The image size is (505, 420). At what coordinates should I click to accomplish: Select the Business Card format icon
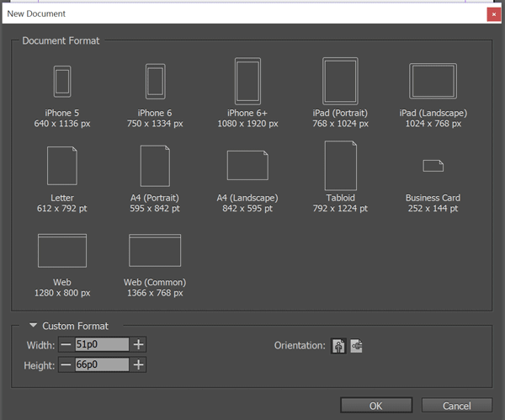(x=433, y=166)
